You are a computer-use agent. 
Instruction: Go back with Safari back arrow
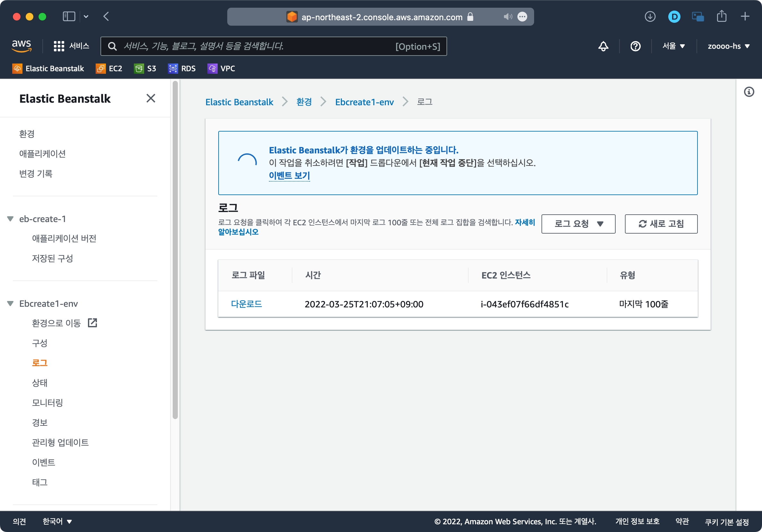[106, 16]
